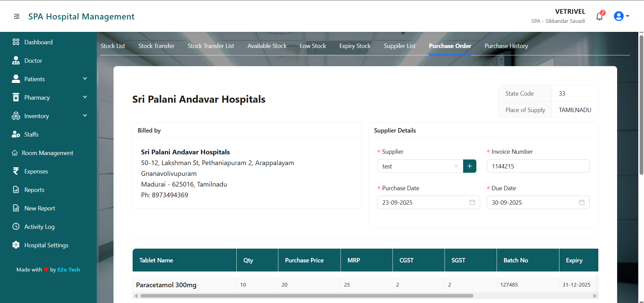Viewport: 644px width, 303px height.
Task: Switch to the Purchase History tab
Action: [506, 46]
